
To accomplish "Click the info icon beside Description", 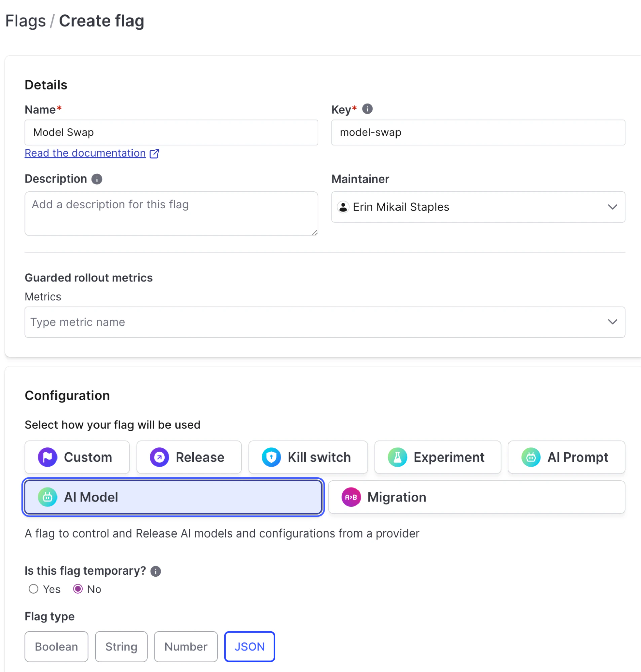I will 97,179.
